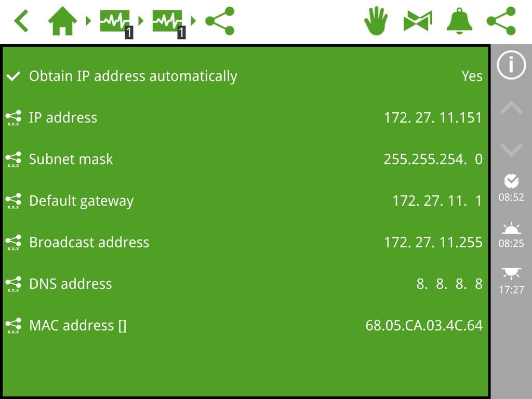Click the clock check icon showing 08:52
Viewport: 532px width, 399px height.
(x=511, y=188)
